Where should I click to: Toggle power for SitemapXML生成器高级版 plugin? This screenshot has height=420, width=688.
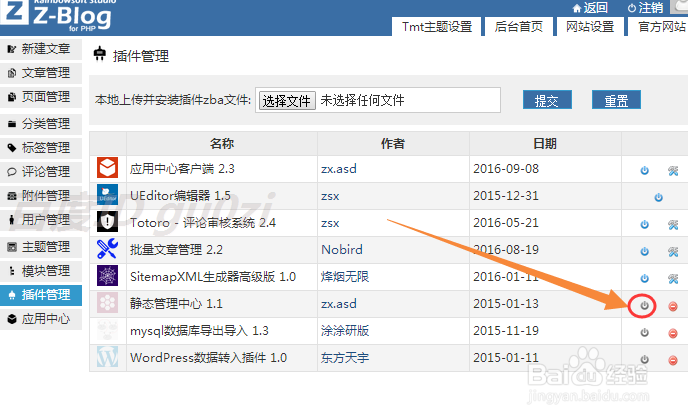pyautogui.click(x=644, y=278)
